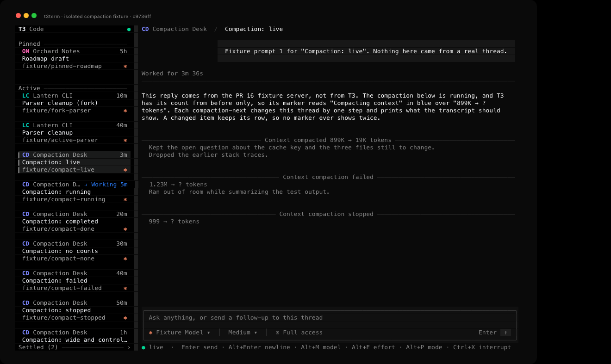611x364 pixels.
Task: Click the asterisk icon on fixture/pinned-roadmap
Action: click(x=125, y=66)
